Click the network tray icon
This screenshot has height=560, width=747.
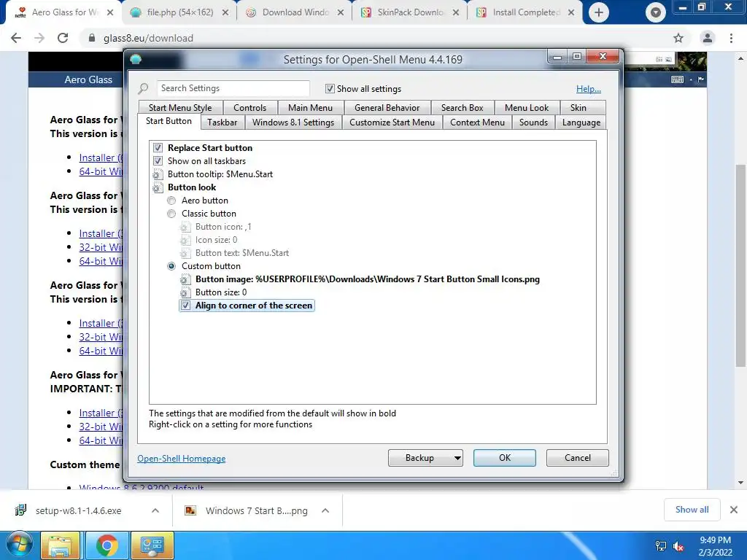coord(661,546)
